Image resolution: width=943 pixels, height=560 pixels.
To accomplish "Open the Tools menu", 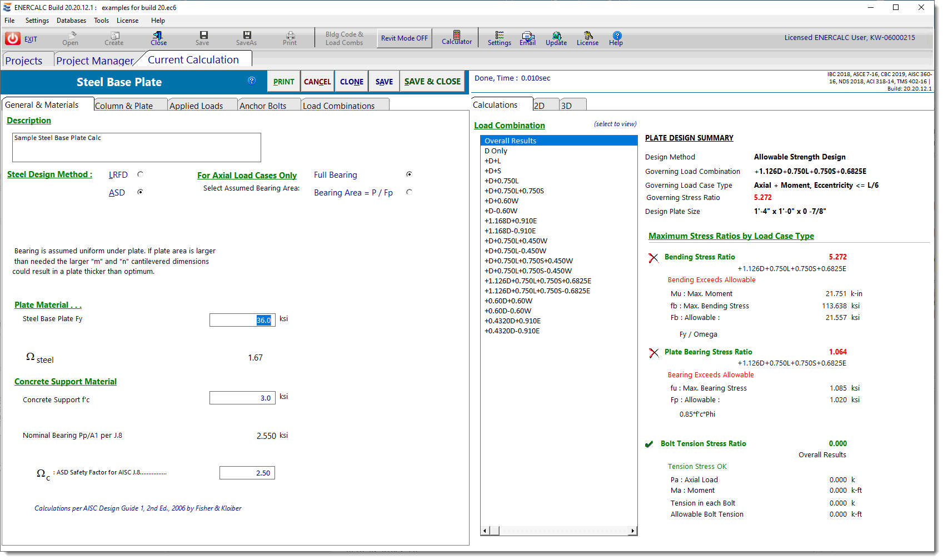I will click(x=102, y=21).
